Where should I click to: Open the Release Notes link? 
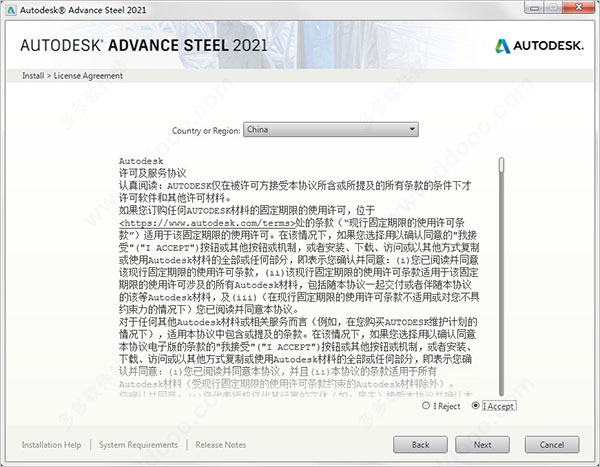(x=221, y=445)
